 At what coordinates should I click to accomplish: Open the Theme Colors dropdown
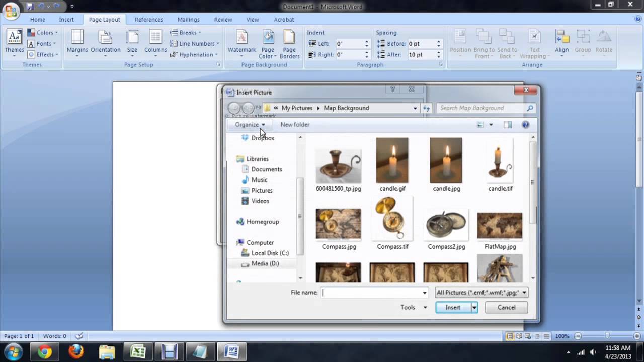click(43, 33)
